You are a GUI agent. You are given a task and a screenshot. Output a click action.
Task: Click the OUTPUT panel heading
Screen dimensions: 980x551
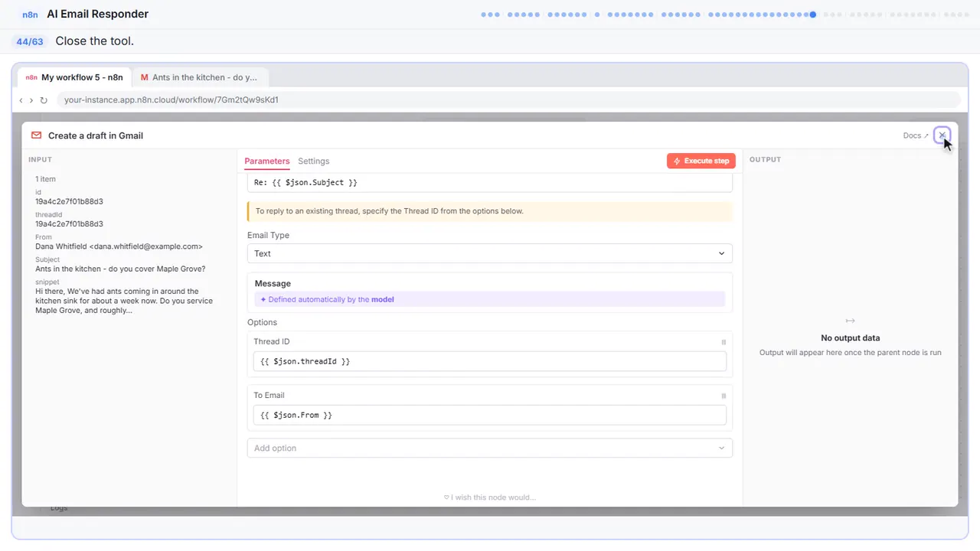tap(766, 160)
